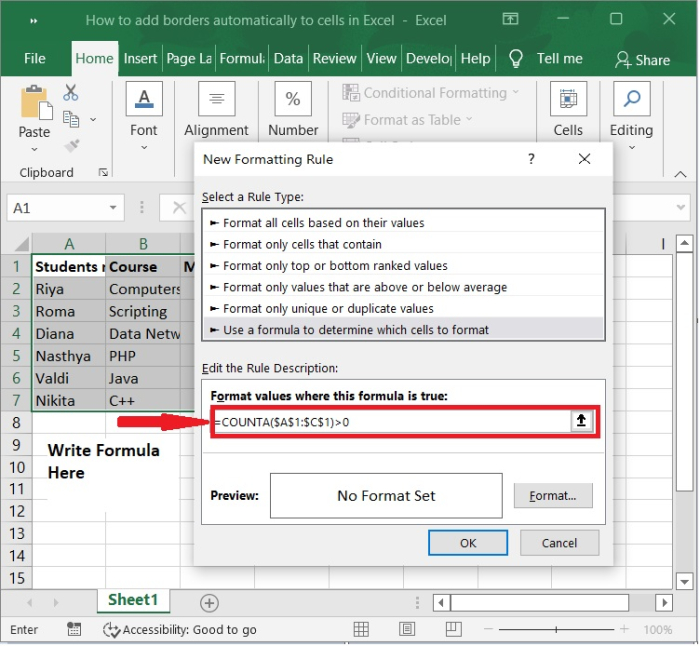
Task: Click the Share person icon
Action: tap(622, 59)
